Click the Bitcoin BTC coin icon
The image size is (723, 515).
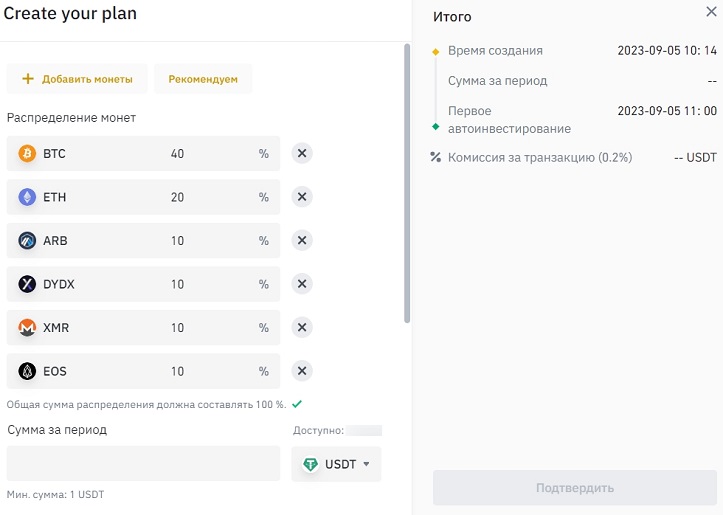click(x=27, y=154)
